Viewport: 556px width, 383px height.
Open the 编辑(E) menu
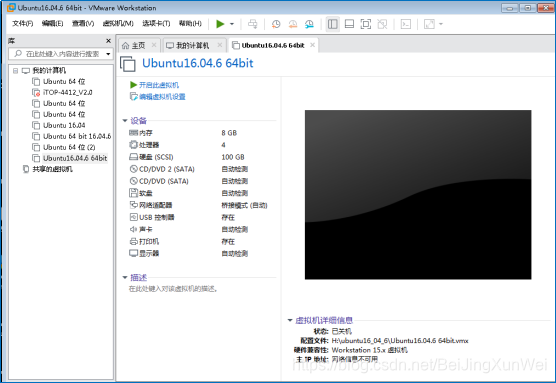click(52, 23)
